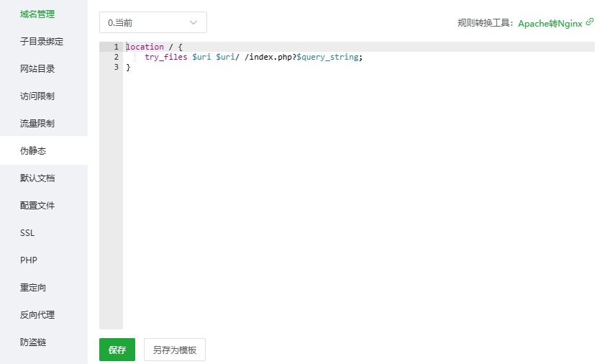Select the 伪静态 sidebar tab

[33, 150]
